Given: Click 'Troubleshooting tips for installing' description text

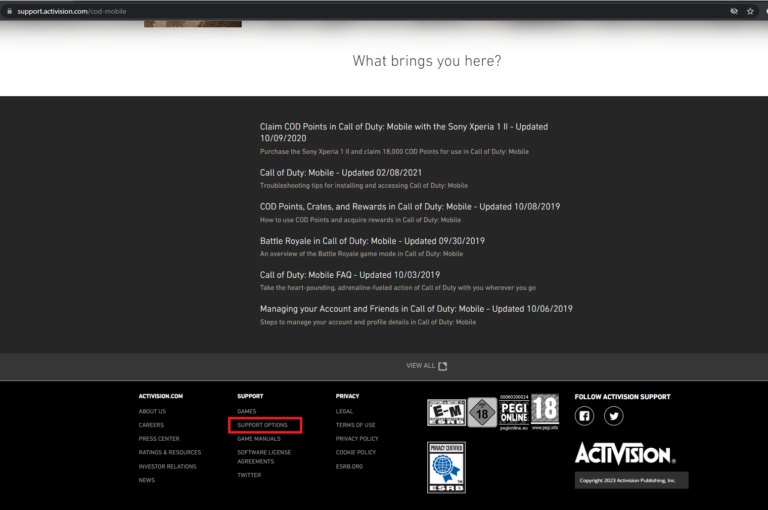Looking at the screenshot, I should [x=363, y=186].
